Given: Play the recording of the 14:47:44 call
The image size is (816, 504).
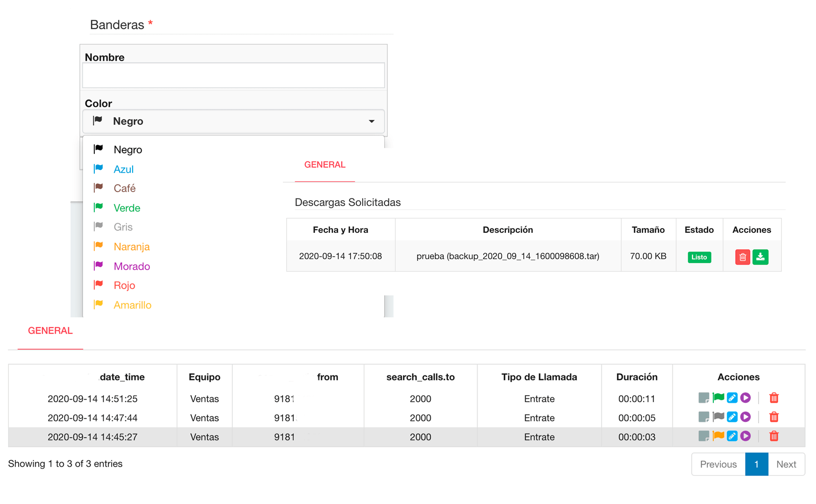Looking at the screenshot, I should 746,417.
